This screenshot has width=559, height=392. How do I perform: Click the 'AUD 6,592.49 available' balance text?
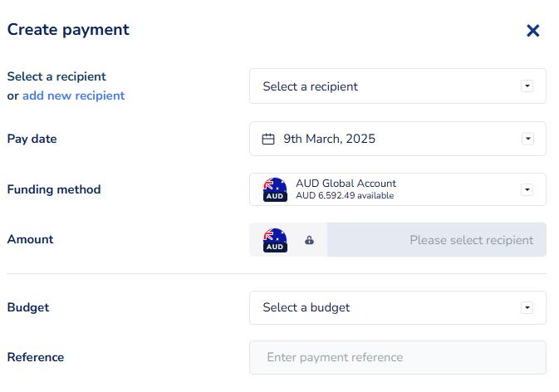345,196
